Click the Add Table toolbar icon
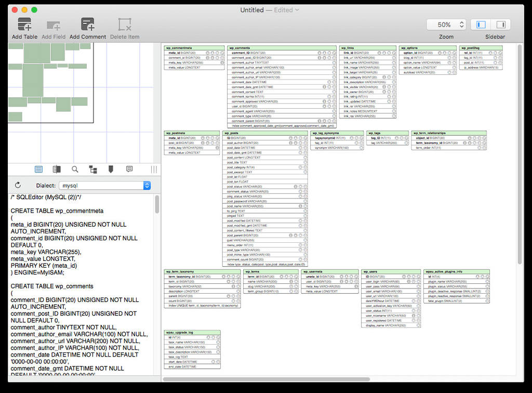The height and width of the screenshot is (393, 532). point(24,24)
